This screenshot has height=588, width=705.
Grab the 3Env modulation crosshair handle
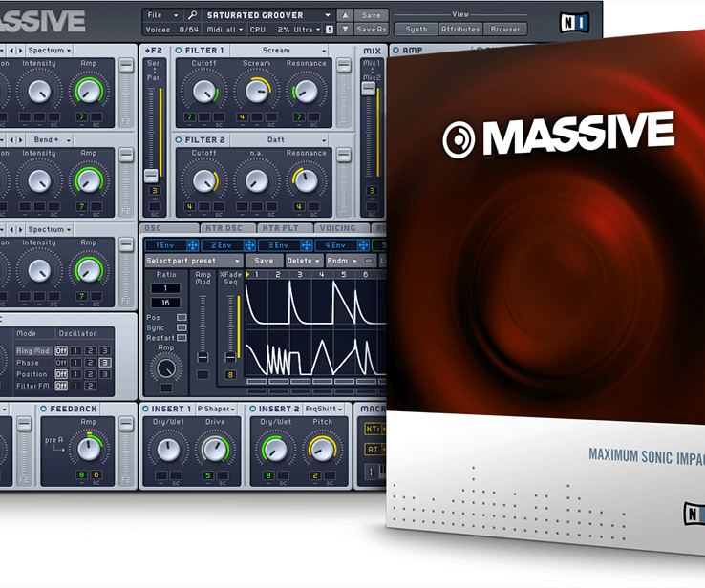307,245
